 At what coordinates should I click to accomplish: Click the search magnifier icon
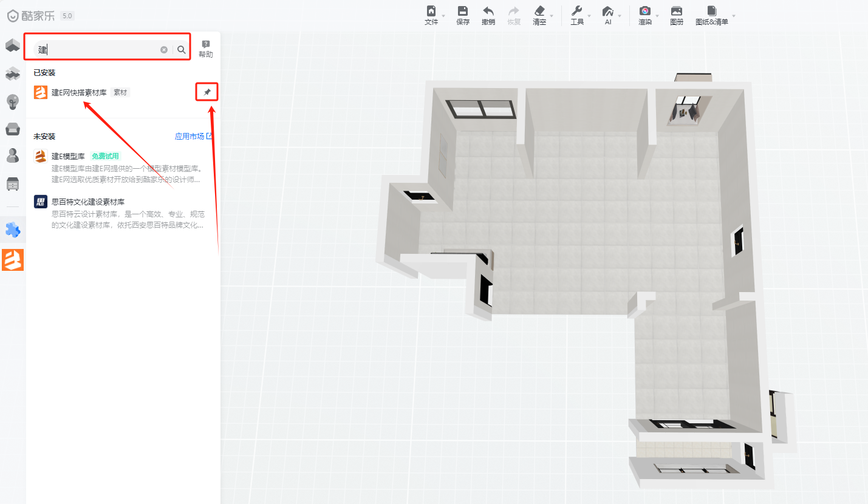(182, 50)
